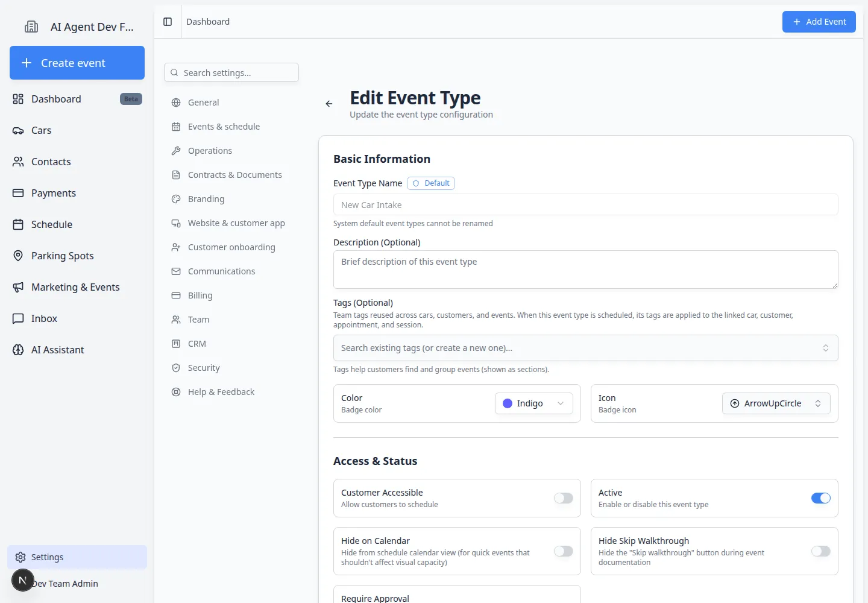The width and height of the screenshot is (868, 603).
Task: Enable the Customer Accessible switch
Action: pyautogui.click(x=564, y=498)
